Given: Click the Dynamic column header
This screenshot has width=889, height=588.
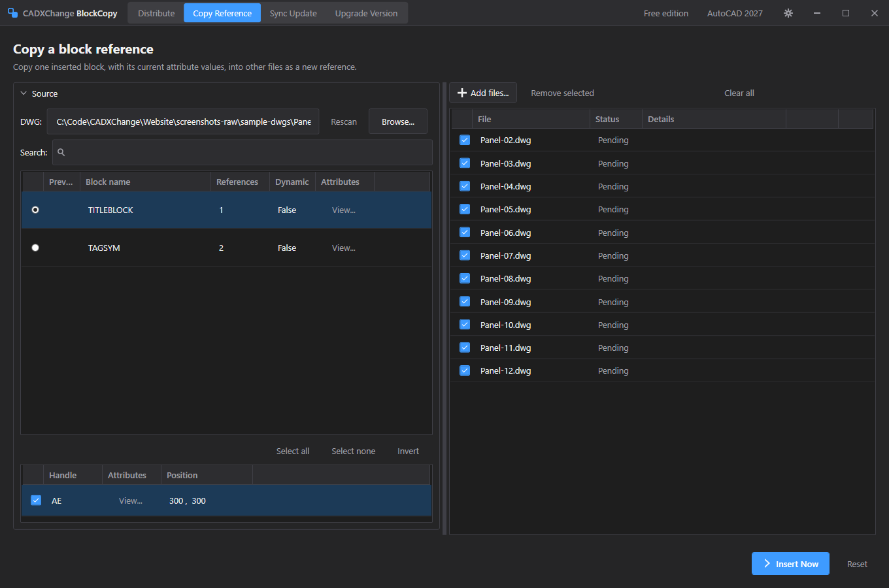Looking at the screenshot, I should coord(292,182).
